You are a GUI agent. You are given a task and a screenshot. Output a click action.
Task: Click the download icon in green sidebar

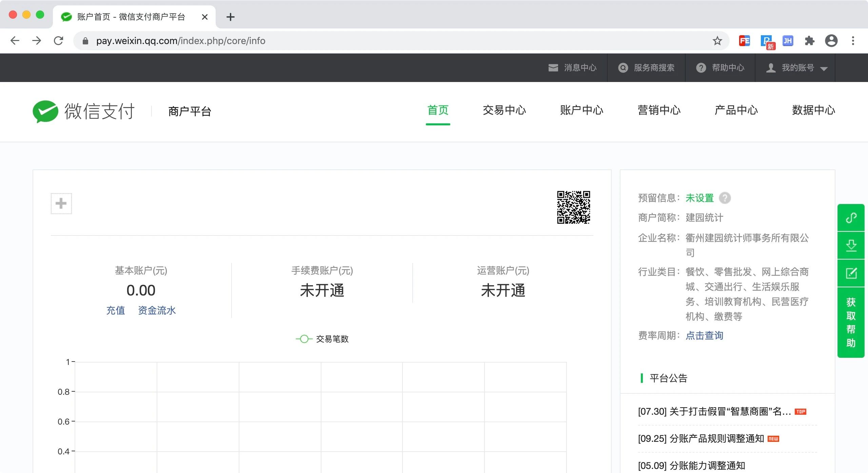coord(851,245)
